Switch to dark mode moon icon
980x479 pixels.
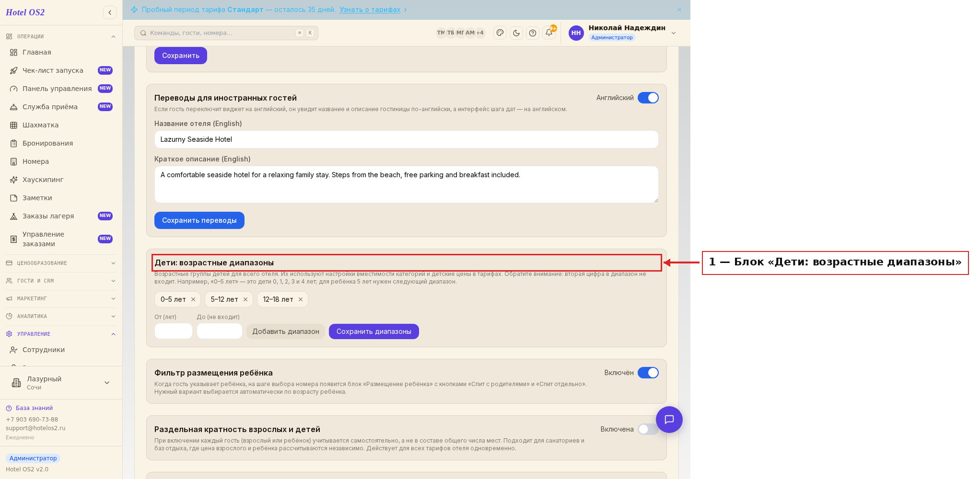[x=516, y=33]
